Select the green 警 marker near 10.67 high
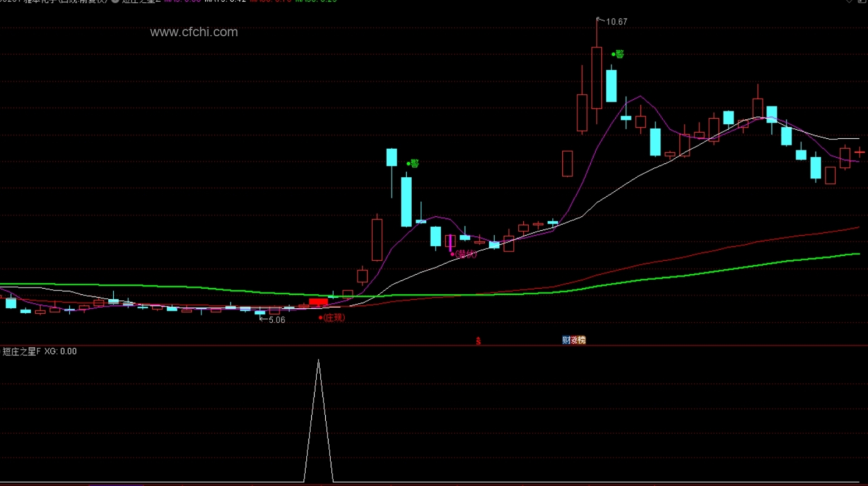The image size is (868, 486). coord(618,54)
